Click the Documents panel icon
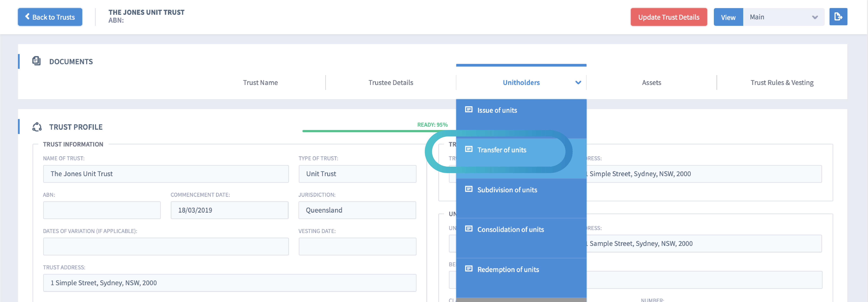 point(37,61)
